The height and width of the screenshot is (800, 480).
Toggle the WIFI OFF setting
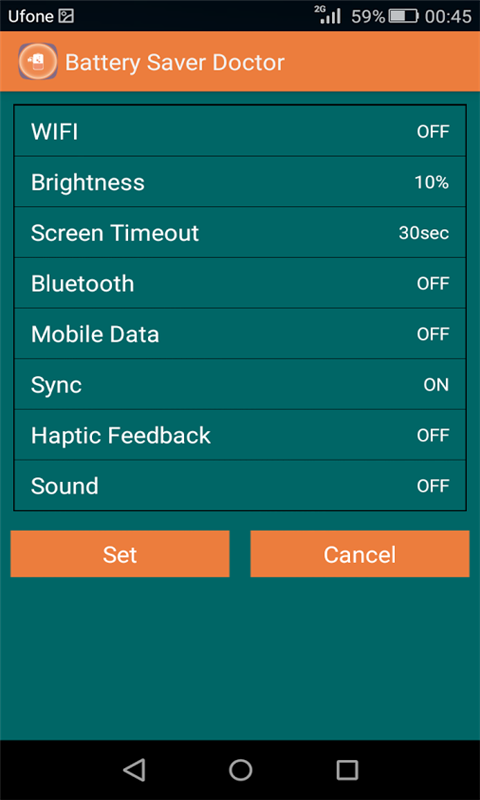pos(433,132)
